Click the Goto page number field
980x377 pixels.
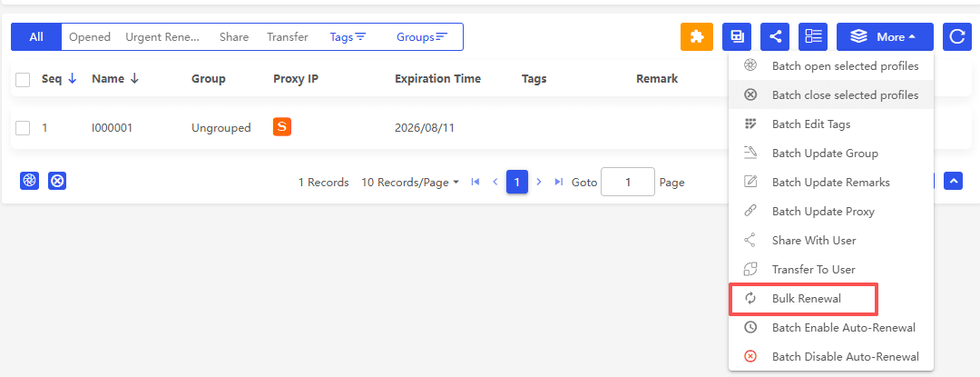(628, 182)
